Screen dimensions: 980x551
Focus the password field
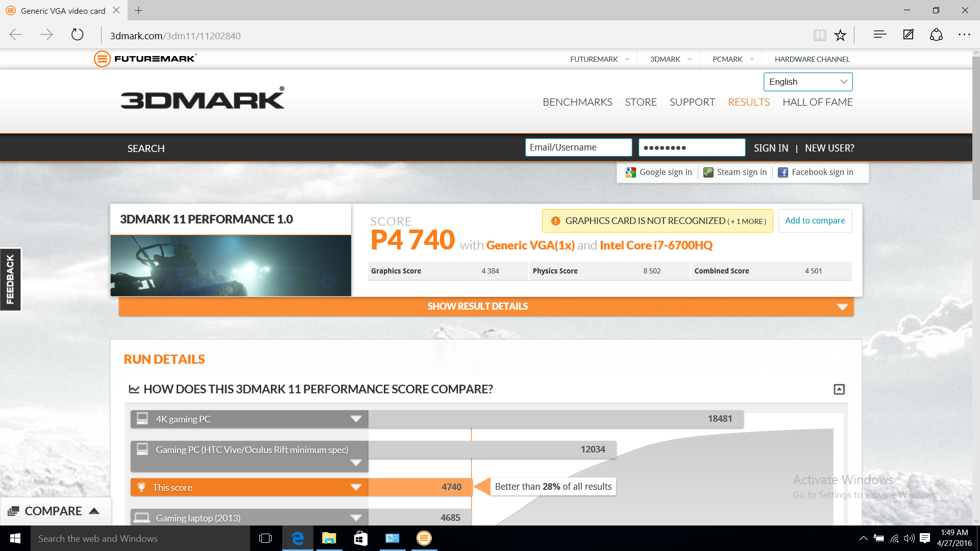[692, 147]
